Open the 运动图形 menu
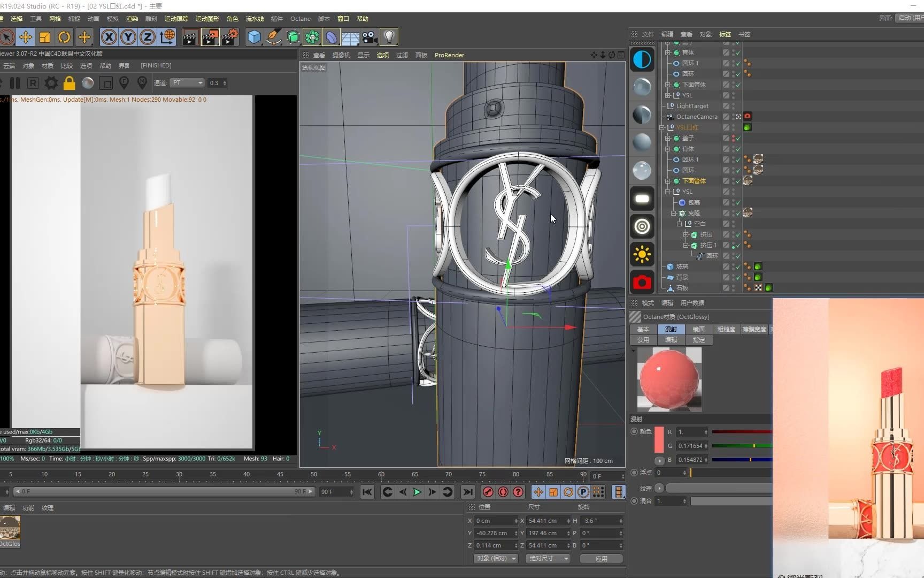The image size is (924, 578). click(207, 19)
